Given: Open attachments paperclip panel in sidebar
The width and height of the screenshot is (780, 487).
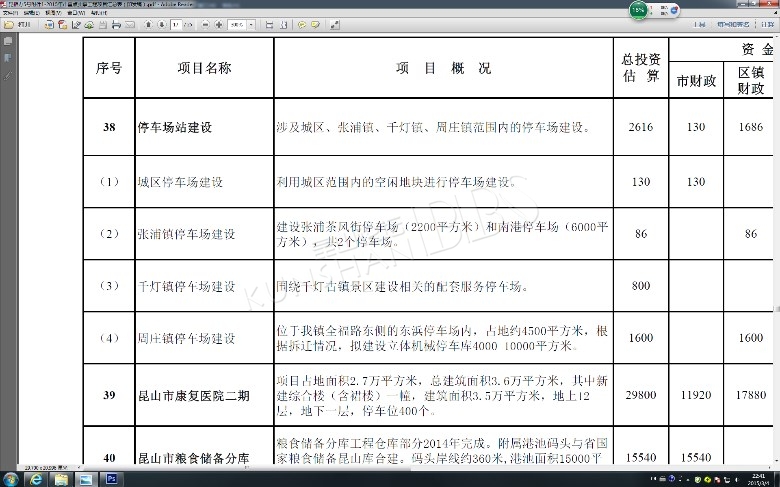Looking at the screenshot, I should tap(8, 75).
